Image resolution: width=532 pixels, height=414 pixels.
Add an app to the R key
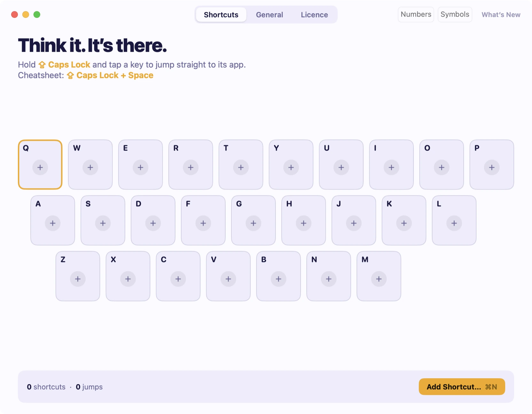191,167
